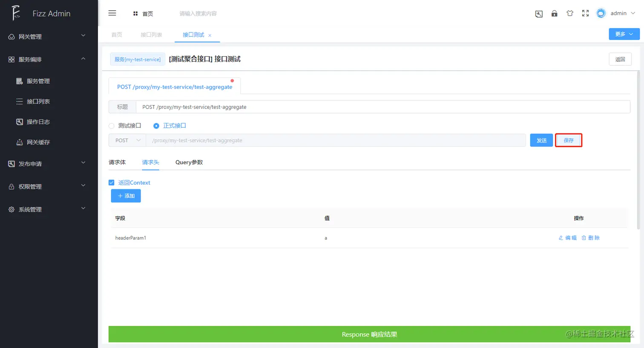Open the 更多 dropdown button

[x=624, y=34]
